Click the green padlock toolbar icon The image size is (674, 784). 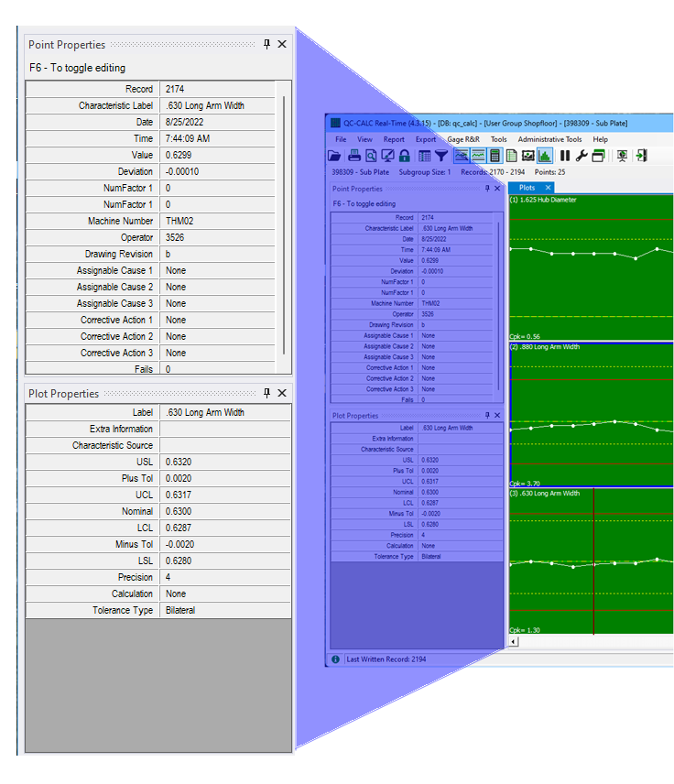[405, 156]
